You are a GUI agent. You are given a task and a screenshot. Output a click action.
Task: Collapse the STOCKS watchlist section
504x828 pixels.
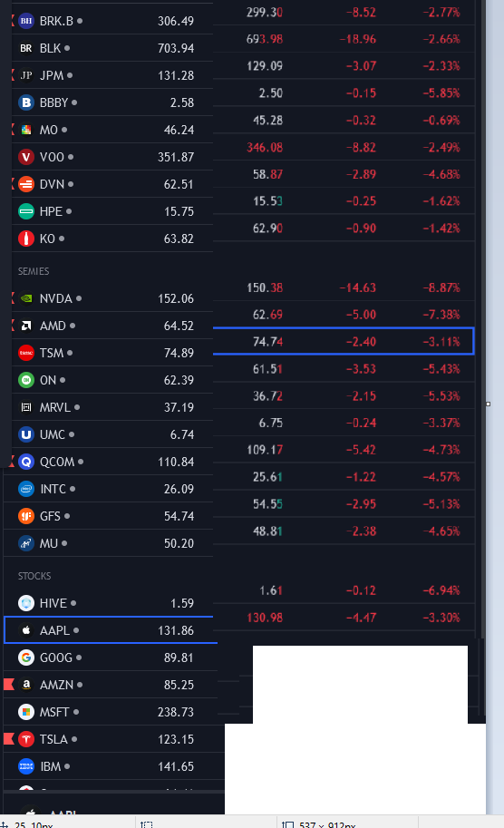click(x=34, y=576)
